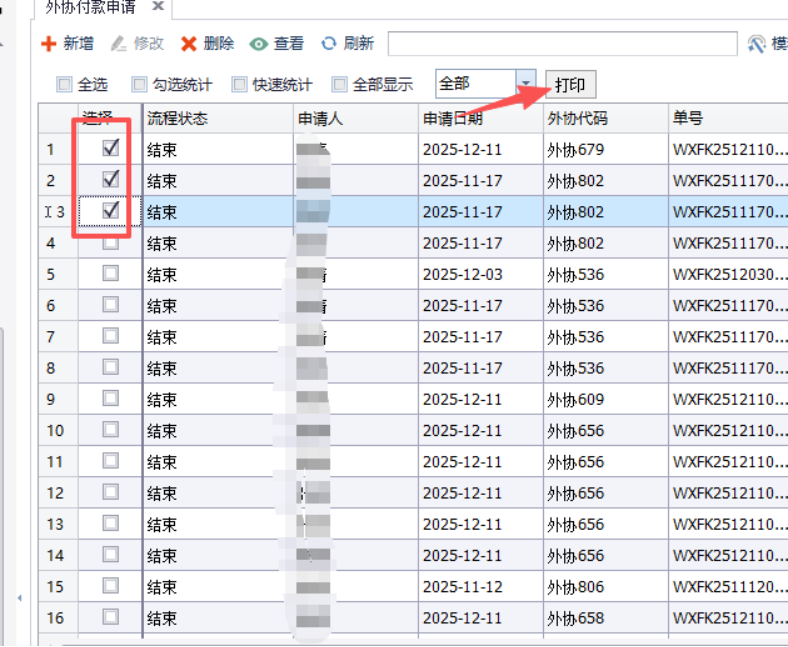Switch to the 外协付款申请 tab

pyautogui.click(x=90, y=7)
